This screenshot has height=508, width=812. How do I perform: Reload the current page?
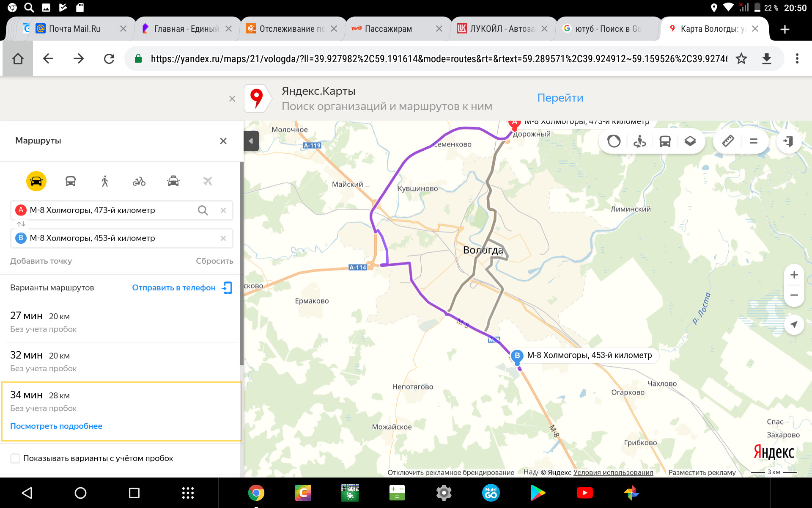109,58
